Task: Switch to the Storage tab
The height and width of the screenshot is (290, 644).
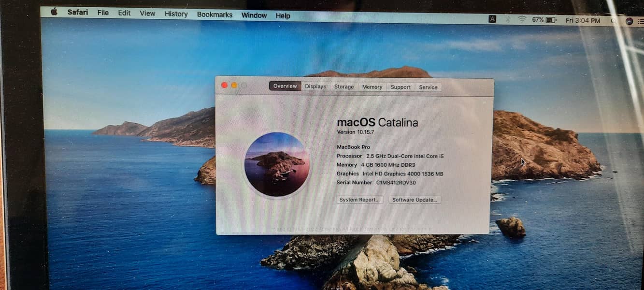Action: click(x=344, y=87)
